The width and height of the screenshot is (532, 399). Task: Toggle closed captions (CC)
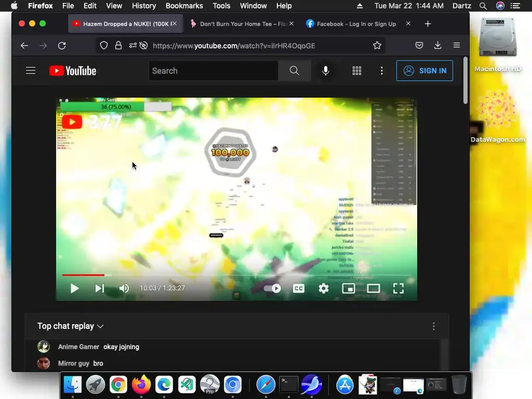299,288
